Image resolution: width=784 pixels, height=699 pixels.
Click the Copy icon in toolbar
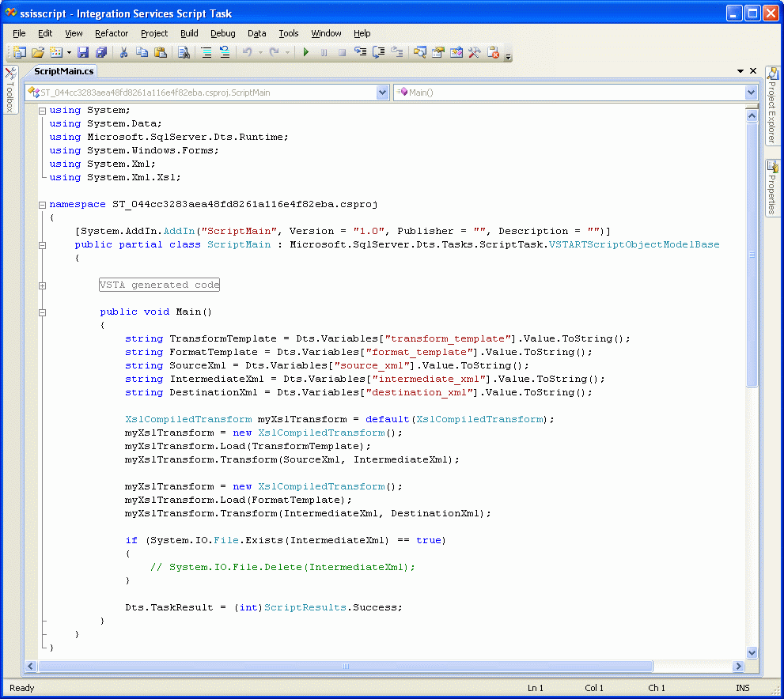pyautogui.click(x=142, y=52)
